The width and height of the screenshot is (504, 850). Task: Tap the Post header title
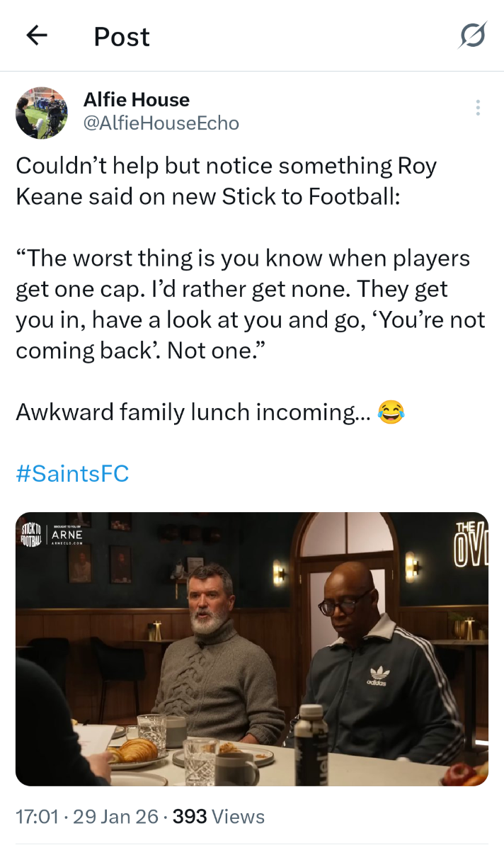(x=122, y=36)
